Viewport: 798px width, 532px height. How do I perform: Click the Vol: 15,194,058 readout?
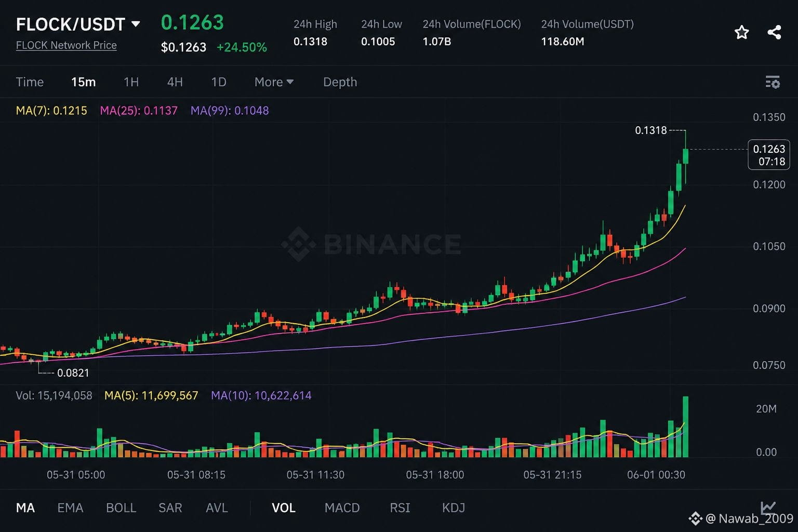[54, 395]
